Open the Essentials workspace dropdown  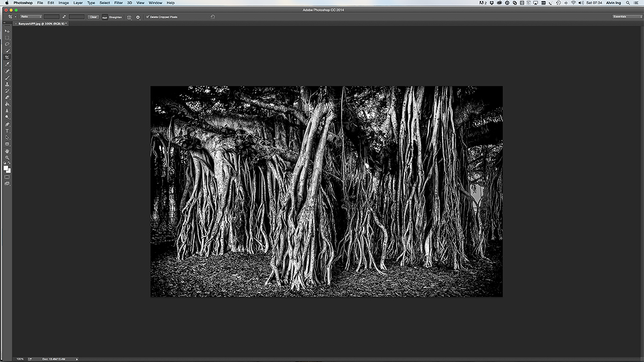click(x=627, y=17)
